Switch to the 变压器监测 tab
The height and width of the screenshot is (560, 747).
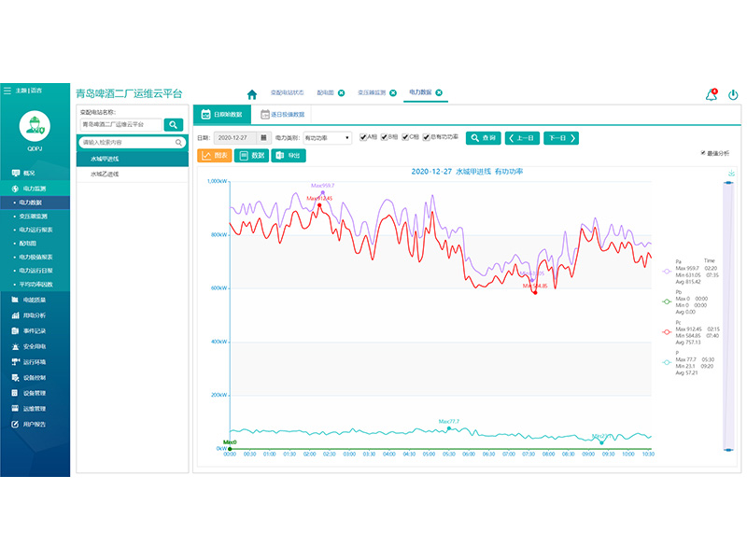(372, 93)
